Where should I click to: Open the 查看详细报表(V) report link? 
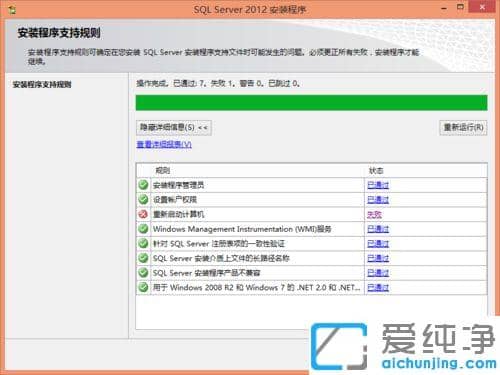(164, 144)
